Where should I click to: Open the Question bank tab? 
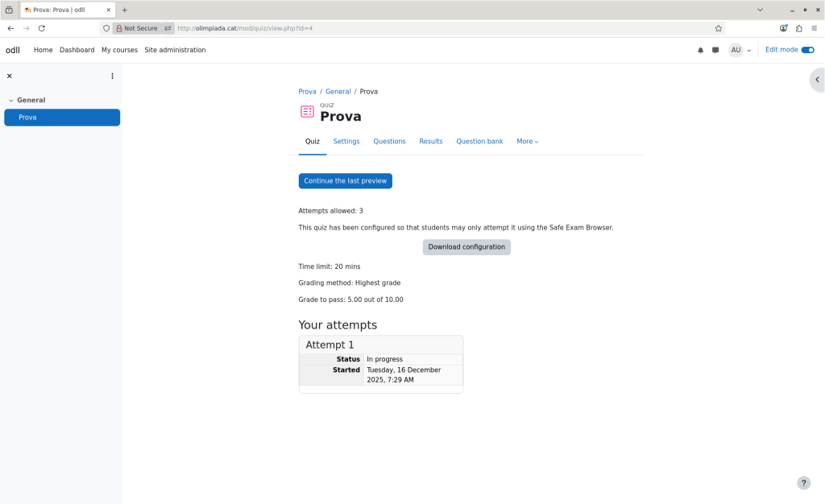click(479, 142)
